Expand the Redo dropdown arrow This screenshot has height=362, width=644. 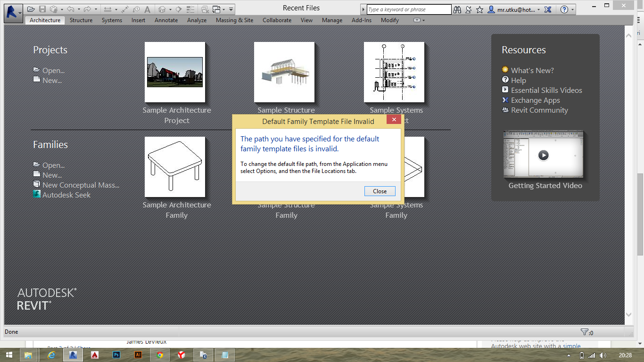96,8
